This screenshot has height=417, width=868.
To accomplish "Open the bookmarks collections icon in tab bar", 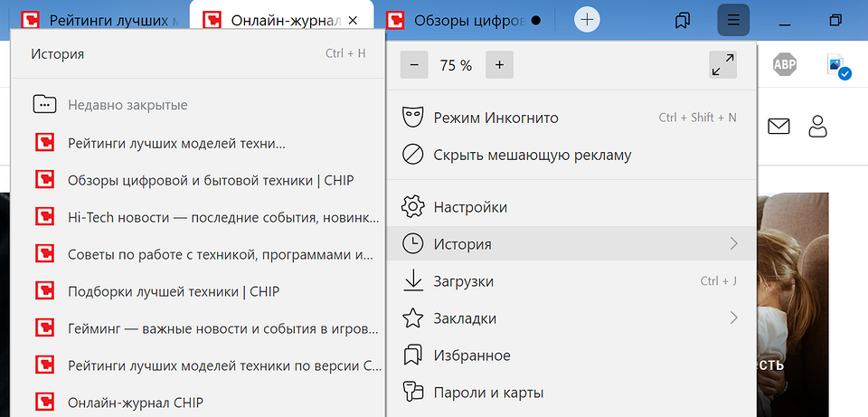I will pos(684,20).
